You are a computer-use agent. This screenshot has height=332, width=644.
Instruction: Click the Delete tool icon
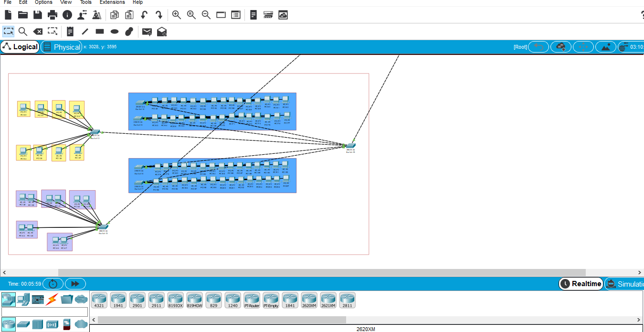[x=38, y=32]
